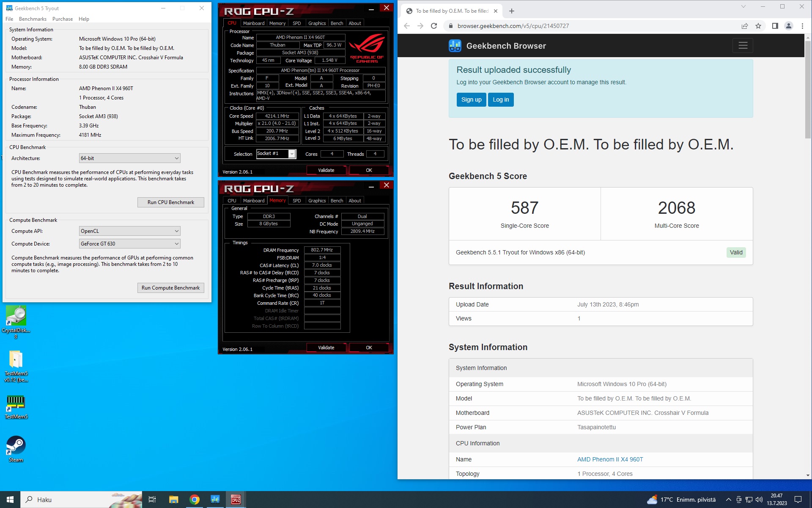
Task: Open the AMD Phenom II X4 960T link
Action: pos(610,459)
